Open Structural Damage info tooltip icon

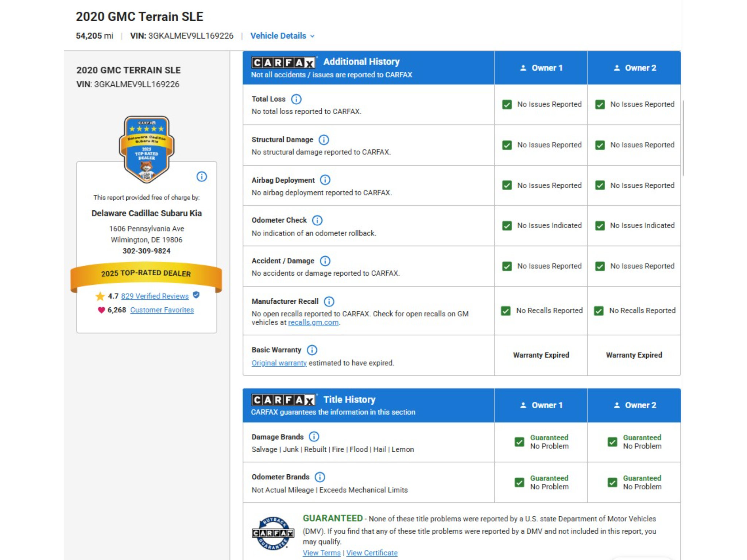pos(324,140)
